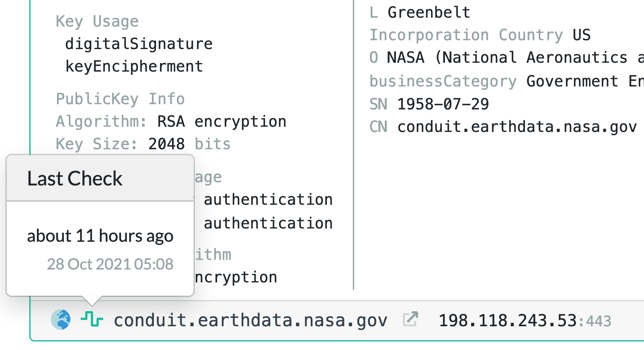Open the external link icon after hostname
Screen dimensions: 644x350
[x=410, y=320]
